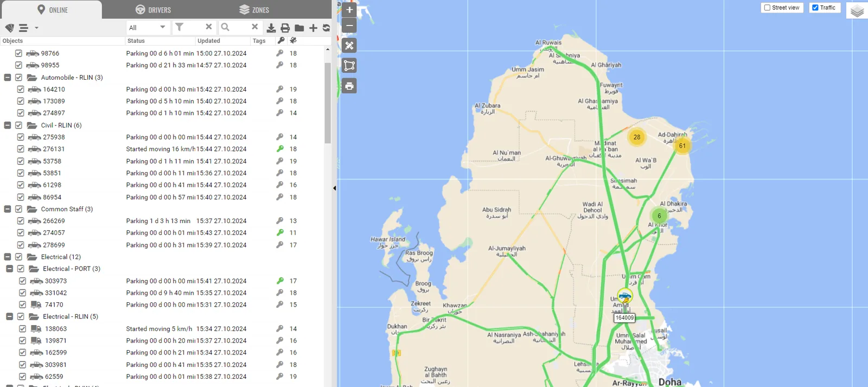Image resolution: width=868 pixels, height=387 pixels.
Task: Open the 'All' status filter dropdown
Action: click(148, 28)
